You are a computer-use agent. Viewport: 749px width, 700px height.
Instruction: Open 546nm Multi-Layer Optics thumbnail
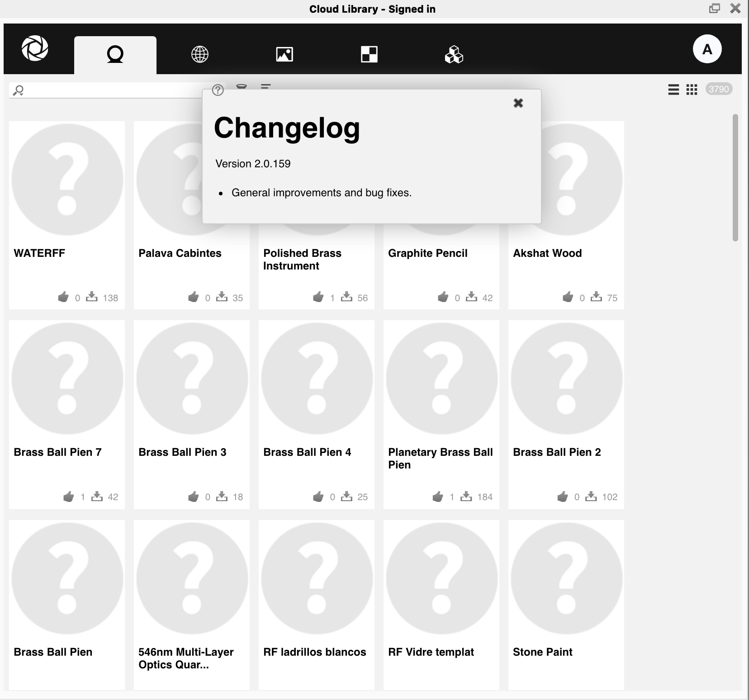[x=192, y=578]
